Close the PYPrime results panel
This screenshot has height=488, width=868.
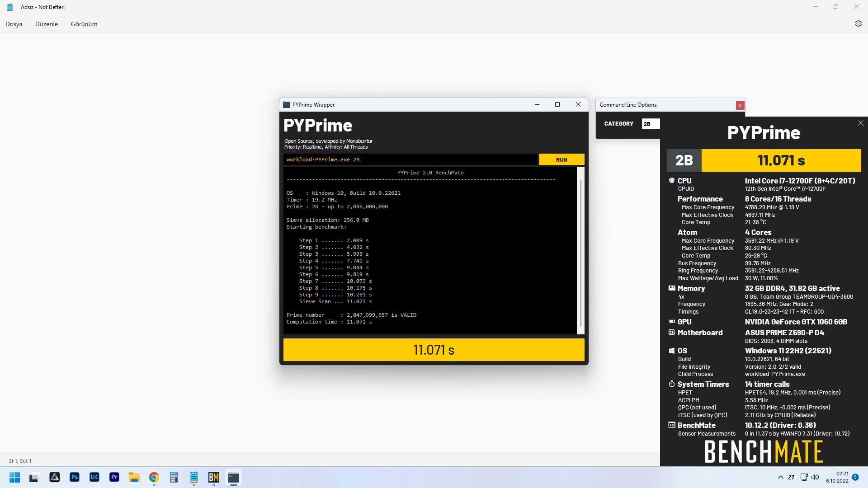click(x=860, y=123)
